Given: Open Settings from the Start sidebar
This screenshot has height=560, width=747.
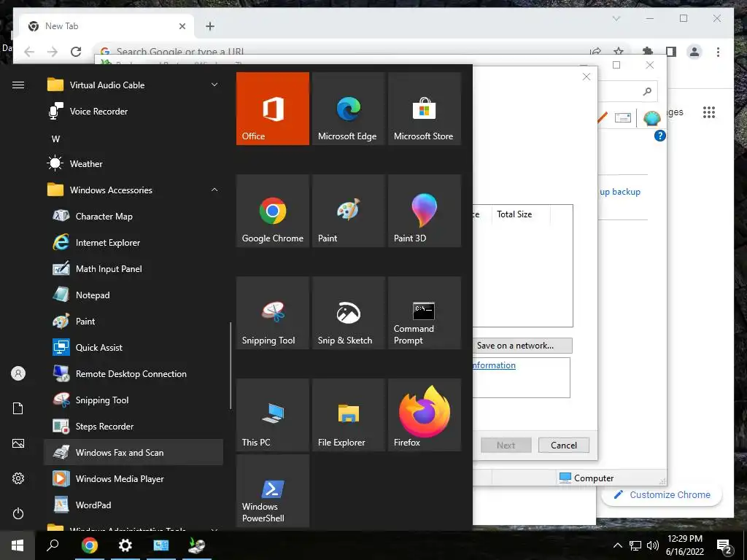Looking at the screenshot, I should [x=18, y=478].
